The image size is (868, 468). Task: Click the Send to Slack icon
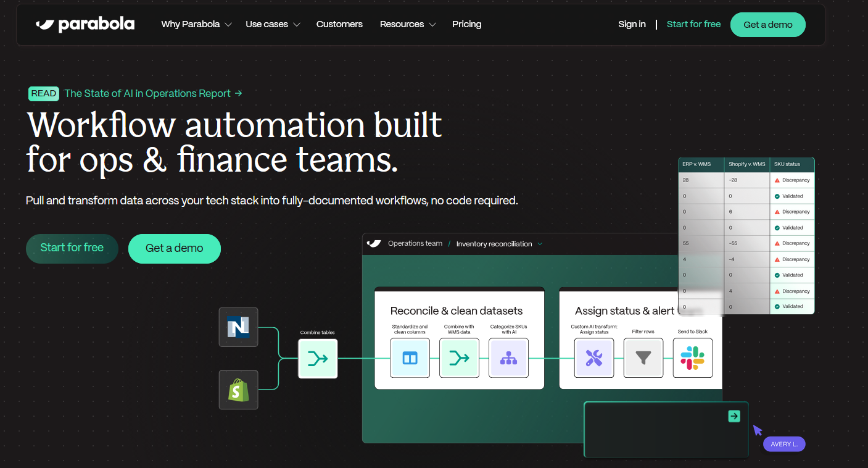692,357
